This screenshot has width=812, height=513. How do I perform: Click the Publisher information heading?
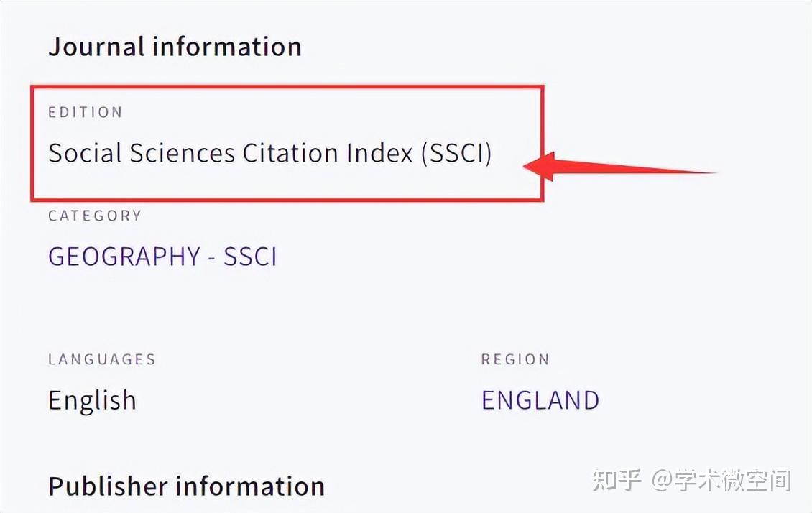coord(186,486)
